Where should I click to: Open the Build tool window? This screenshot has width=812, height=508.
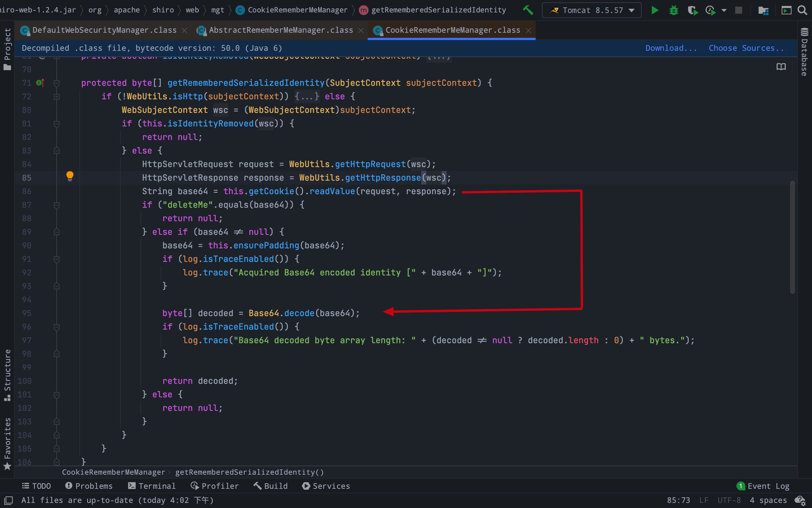tap(270, 486)
